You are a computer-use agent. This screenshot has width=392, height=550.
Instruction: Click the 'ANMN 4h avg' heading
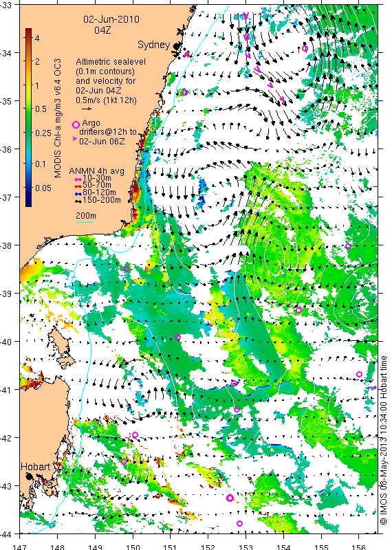click(96, 171)
